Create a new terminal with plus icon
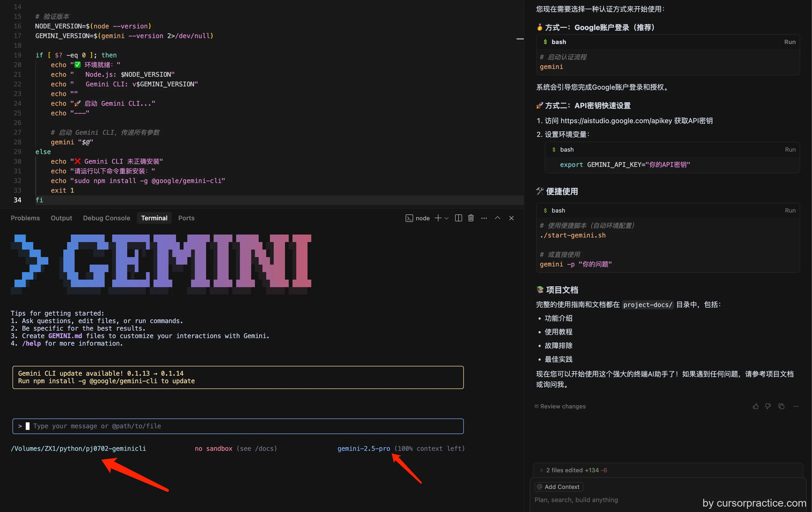This screenshot has height=512, width=812. (438, 218)
